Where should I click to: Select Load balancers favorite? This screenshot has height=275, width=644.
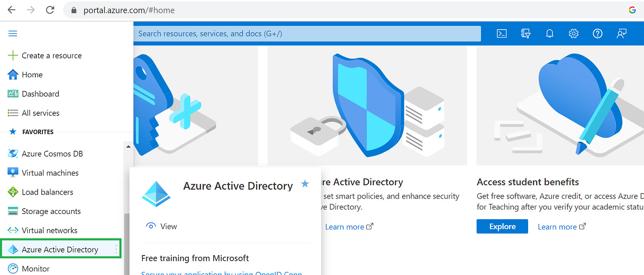(x=47, y=192)
